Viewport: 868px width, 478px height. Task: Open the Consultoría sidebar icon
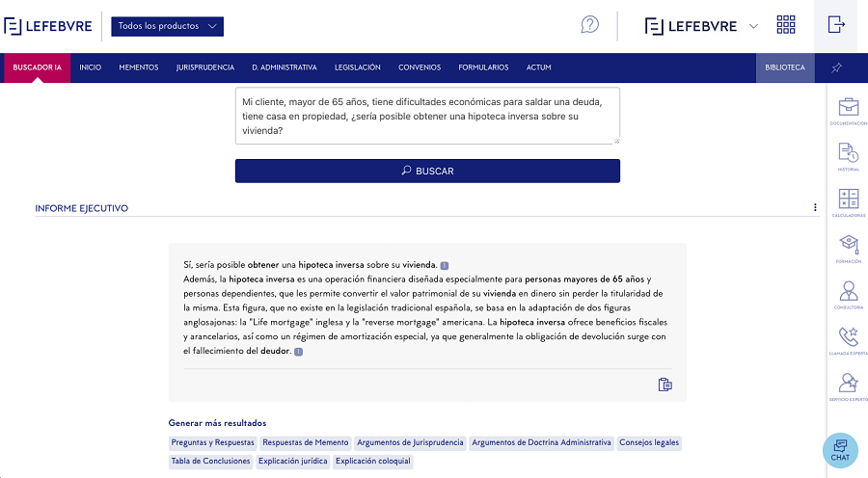(x=848, y=292)
